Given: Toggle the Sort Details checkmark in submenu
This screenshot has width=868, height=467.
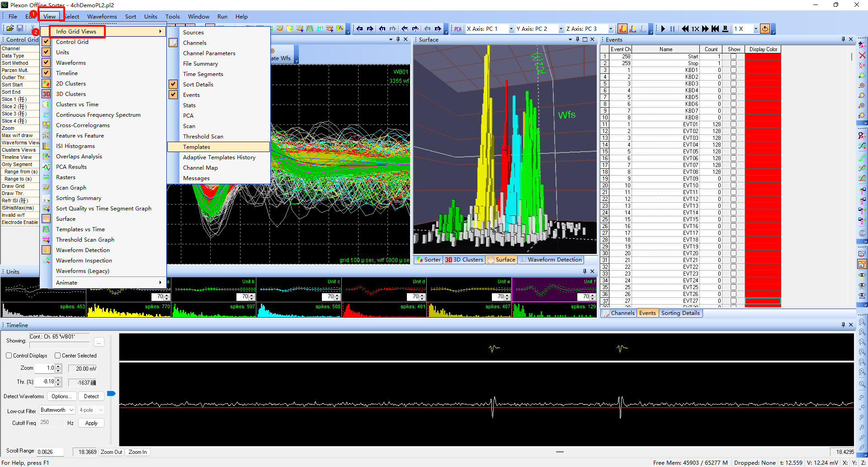Looking at the screenshot, I should coord(173,84).
